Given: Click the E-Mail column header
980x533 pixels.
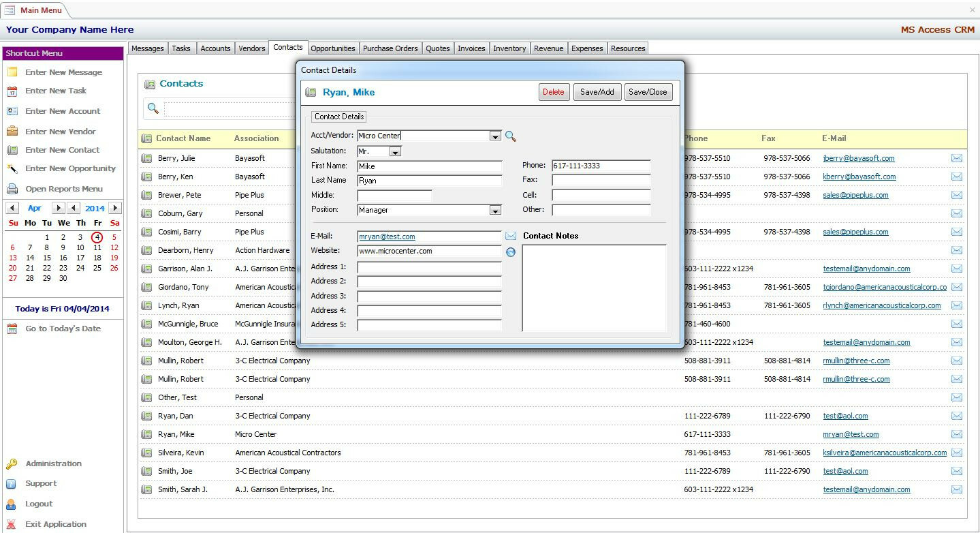Looking at the screenshot, I should 834,138.
